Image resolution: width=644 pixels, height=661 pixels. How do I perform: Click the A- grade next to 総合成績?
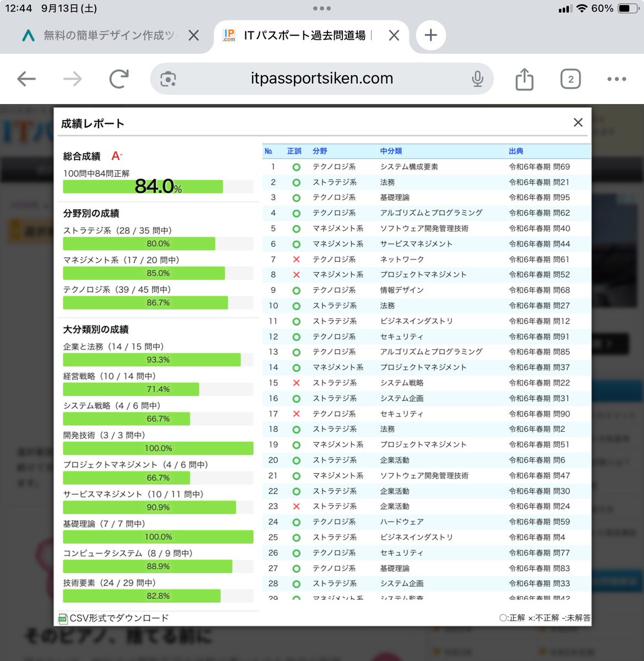point(117,156)
